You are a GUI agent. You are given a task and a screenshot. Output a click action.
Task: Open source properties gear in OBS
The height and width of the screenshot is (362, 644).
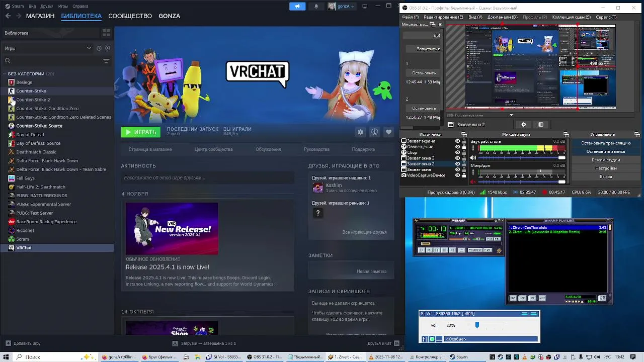click(x=524, y=125)
